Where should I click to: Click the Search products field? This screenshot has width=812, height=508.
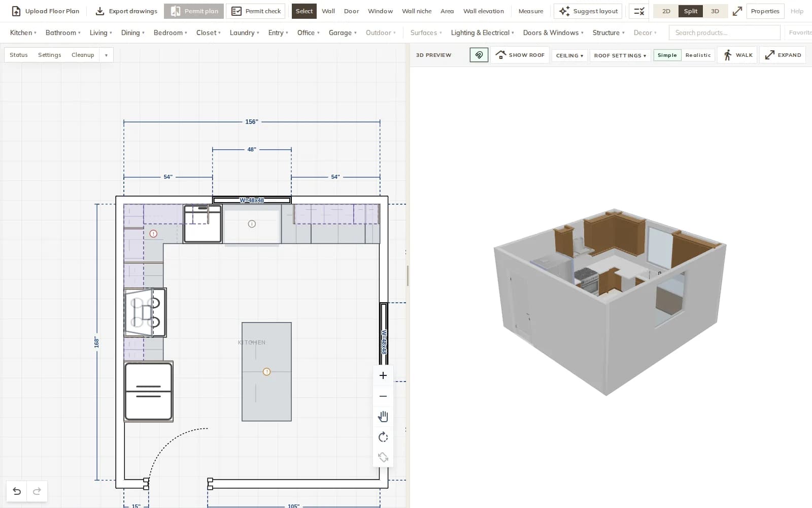click(725, 33)
